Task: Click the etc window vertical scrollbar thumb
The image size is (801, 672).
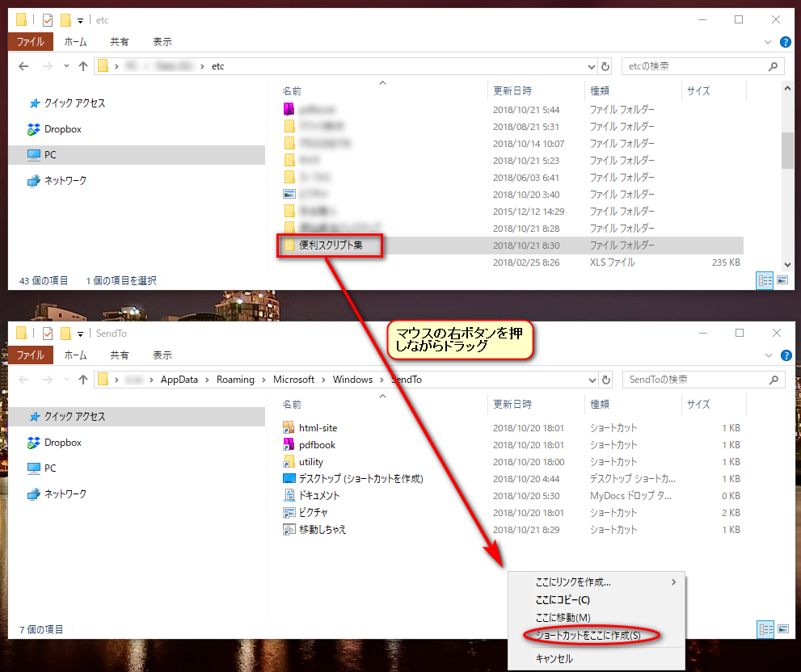Action: coord(787,150)
